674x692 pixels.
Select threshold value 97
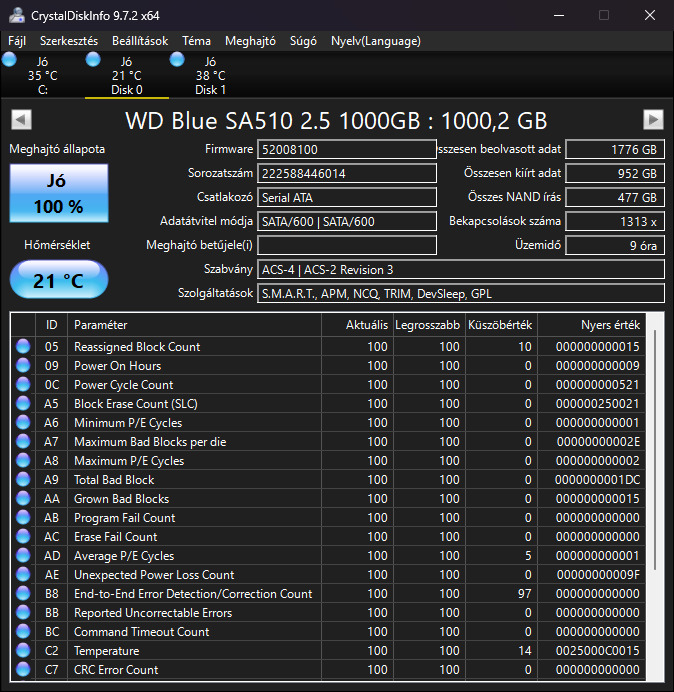[x=524, y=594]
